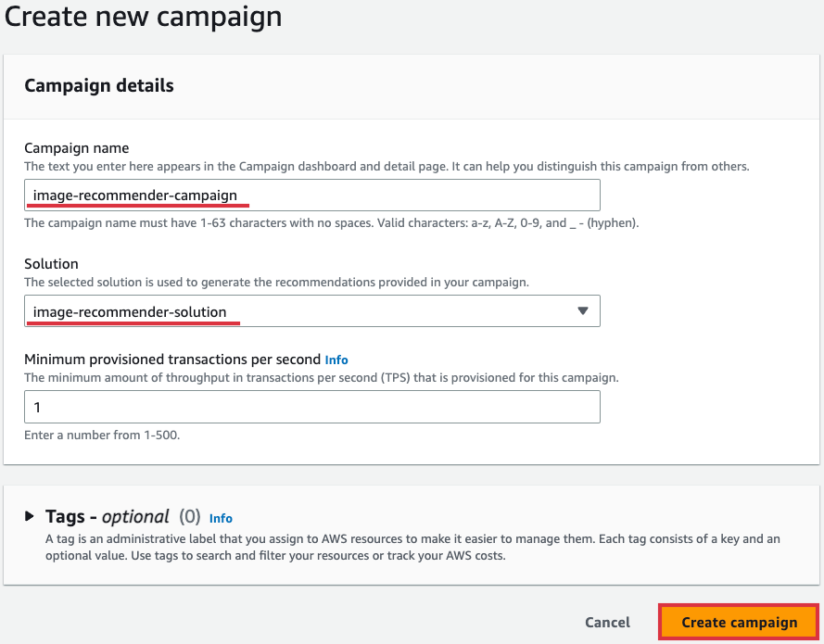Click the Create campaign button
Viewport: 824px width, 644px height.
739,622
